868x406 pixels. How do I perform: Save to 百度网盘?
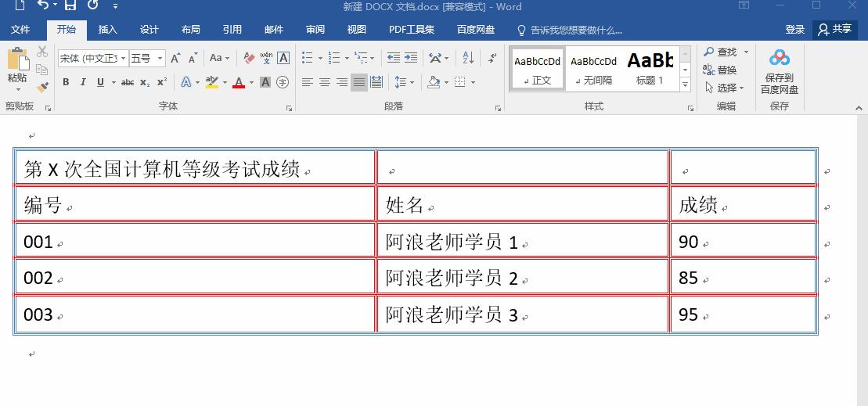pos(780,71)
